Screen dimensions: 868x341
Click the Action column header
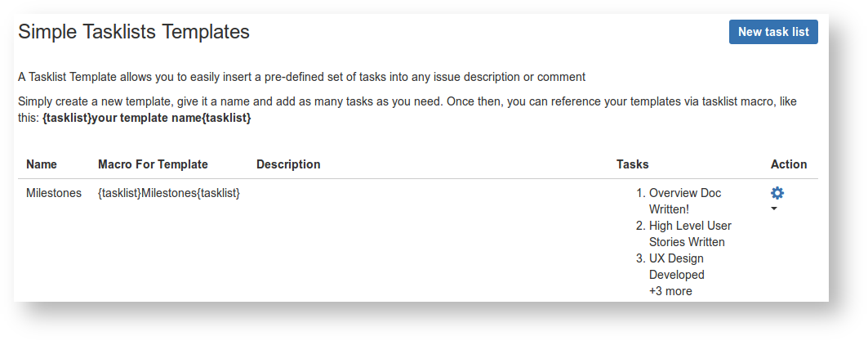[x=789, y=164]
